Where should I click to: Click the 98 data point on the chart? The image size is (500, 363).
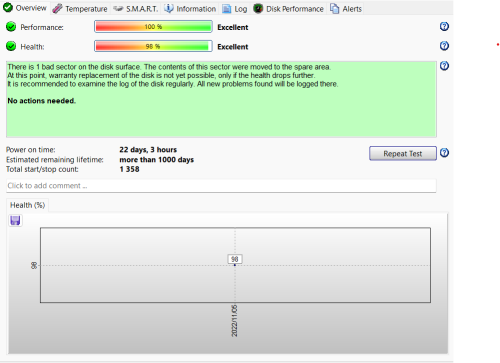click(235, 265)
